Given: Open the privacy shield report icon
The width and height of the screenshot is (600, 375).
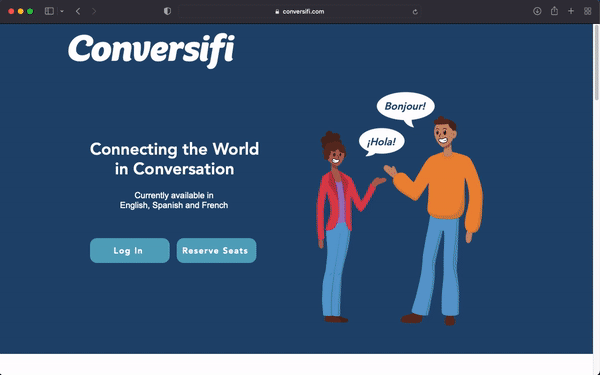Looking at the screenshot, I should 167,11.
